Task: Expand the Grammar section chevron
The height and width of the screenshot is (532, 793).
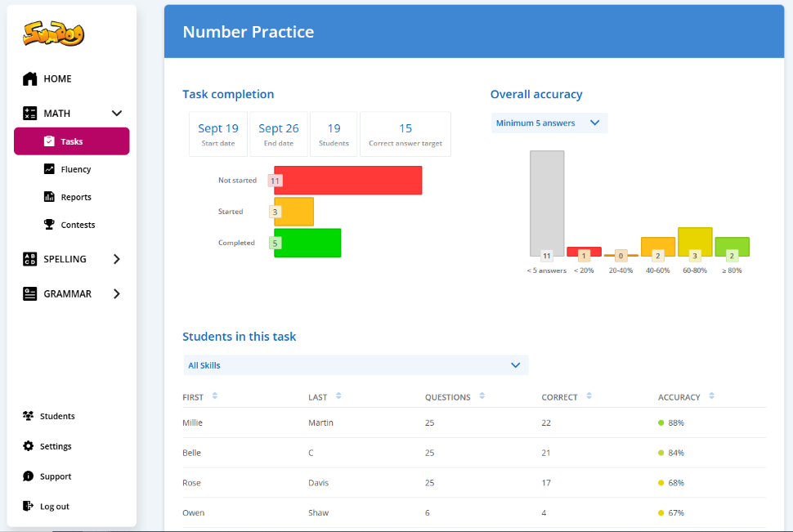Action: [x=117, y=293]
